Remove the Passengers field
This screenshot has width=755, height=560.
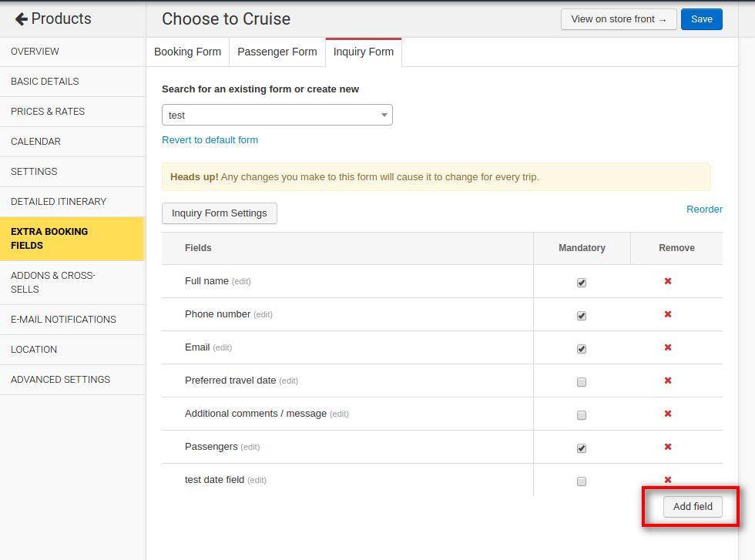point(668,447)
